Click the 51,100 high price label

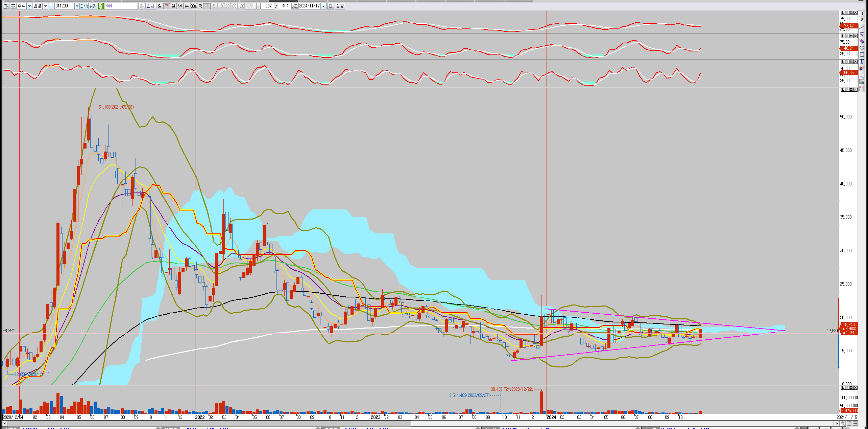(x=116, y=107)
